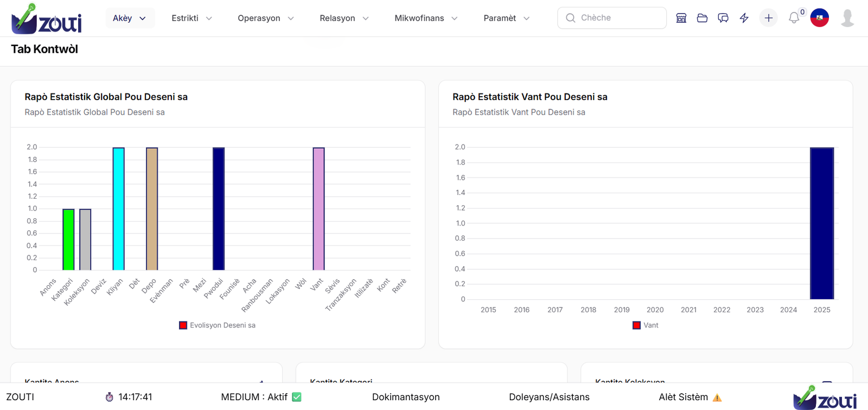Open the Paramèt menu

pos(506,18)
